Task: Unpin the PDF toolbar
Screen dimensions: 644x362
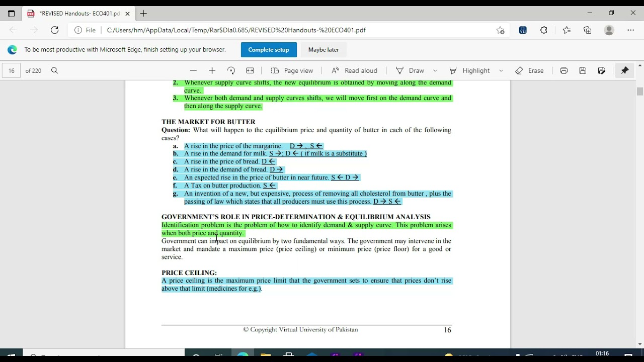Action: click(625, 71)
